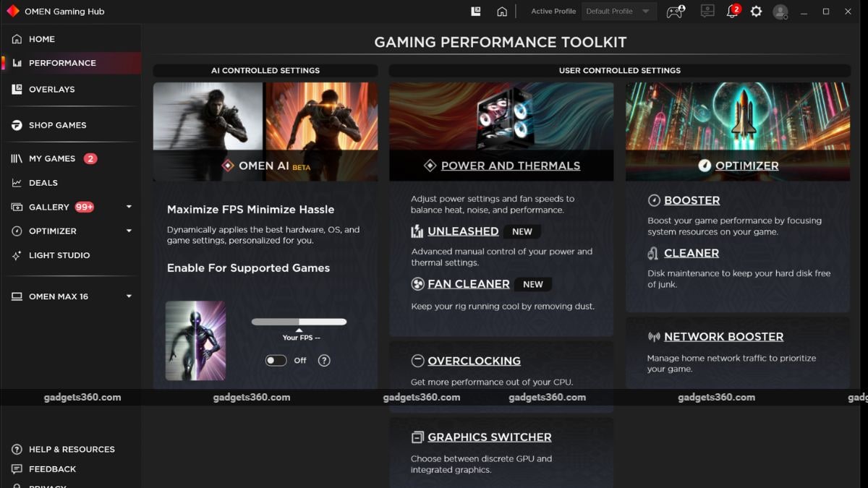Open the user account avatar icon

click(x=780, y=12)
